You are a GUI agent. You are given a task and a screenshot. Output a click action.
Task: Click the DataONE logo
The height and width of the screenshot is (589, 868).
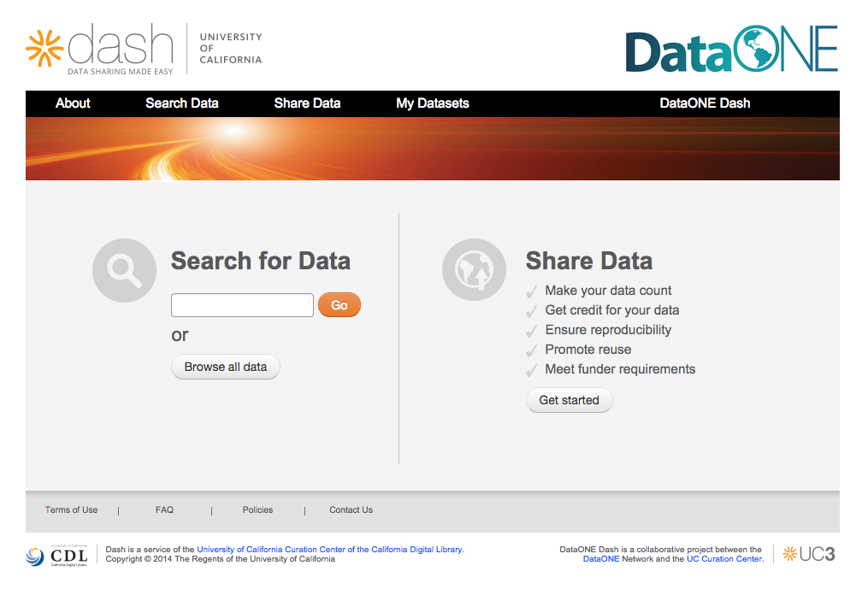(x=731, y=49)
